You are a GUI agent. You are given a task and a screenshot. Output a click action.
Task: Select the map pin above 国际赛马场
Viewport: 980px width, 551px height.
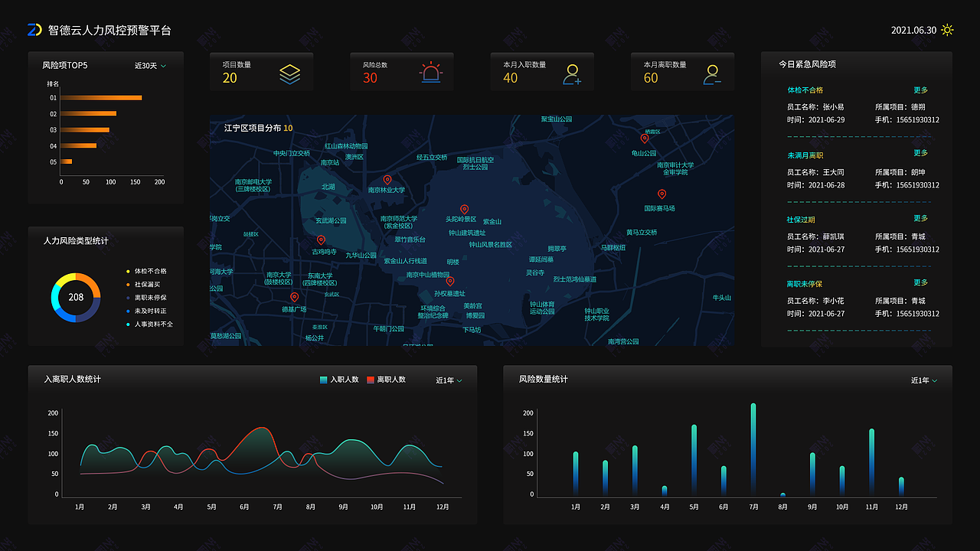click(661, 194)
